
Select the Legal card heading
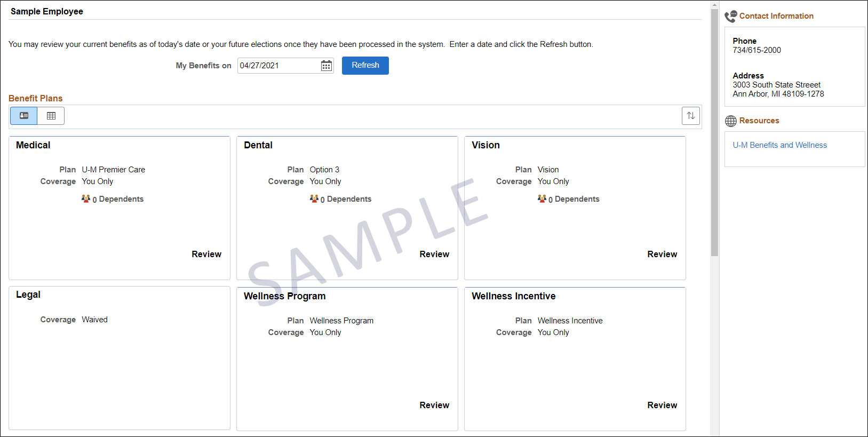point(28,295)
